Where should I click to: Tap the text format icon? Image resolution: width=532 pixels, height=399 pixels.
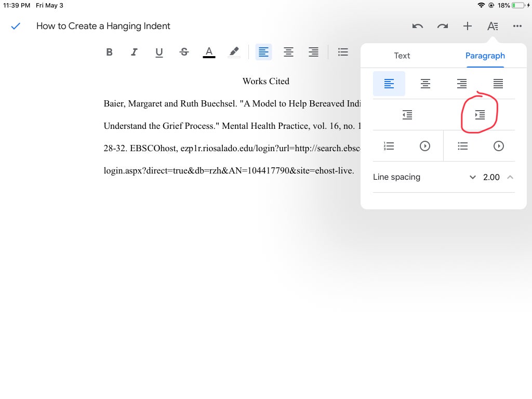pos(493,26)
